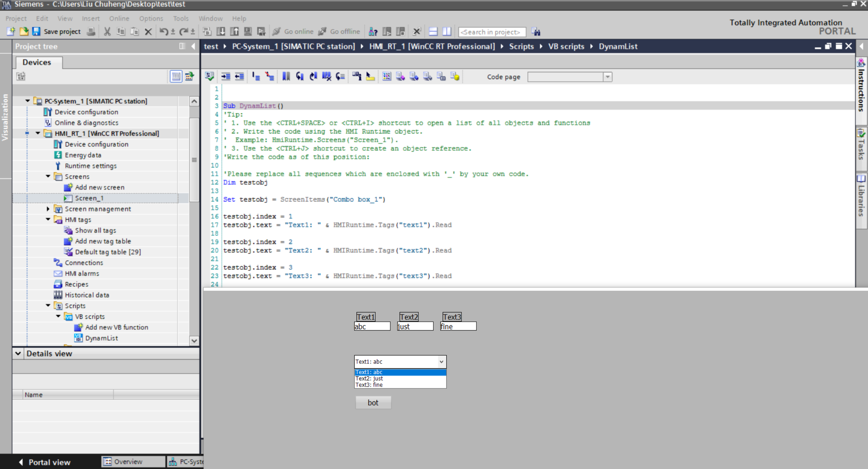This screenshot has width=868, height=469.
Task: Click the increase indent icon
Action: 225,76
